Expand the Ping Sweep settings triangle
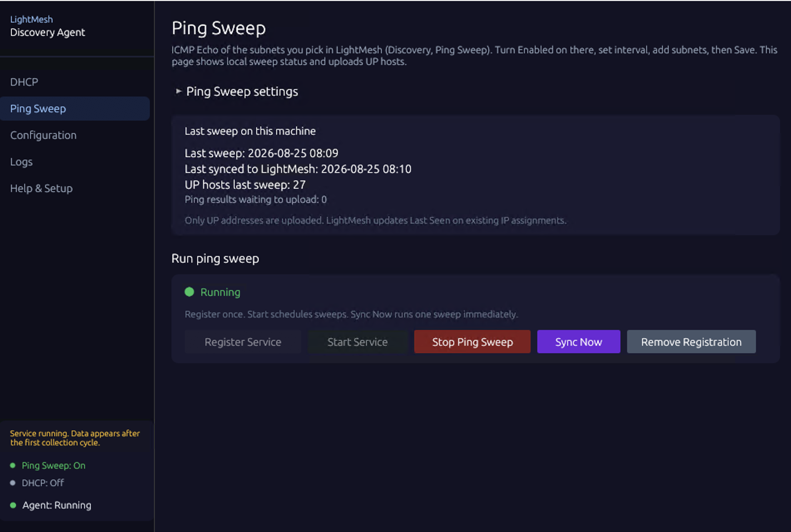 click(x=178, y=91)
